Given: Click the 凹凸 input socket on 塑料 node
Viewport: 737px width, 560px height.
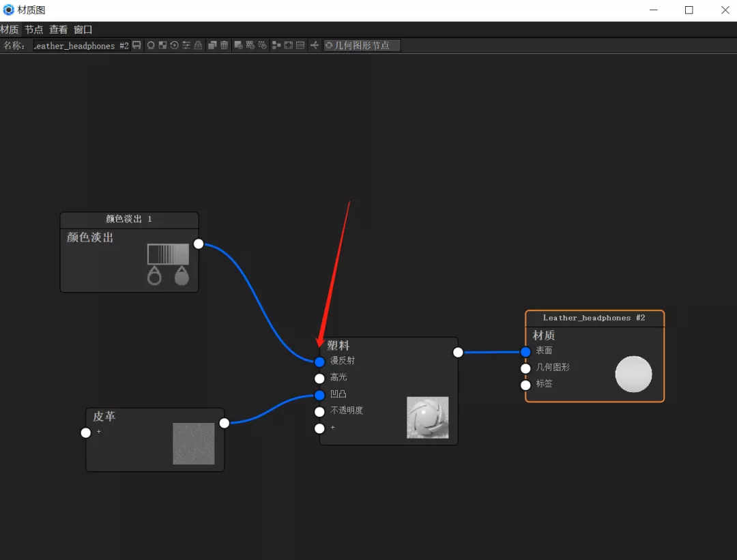Looking at the screenshot, I should click(319, 395).
